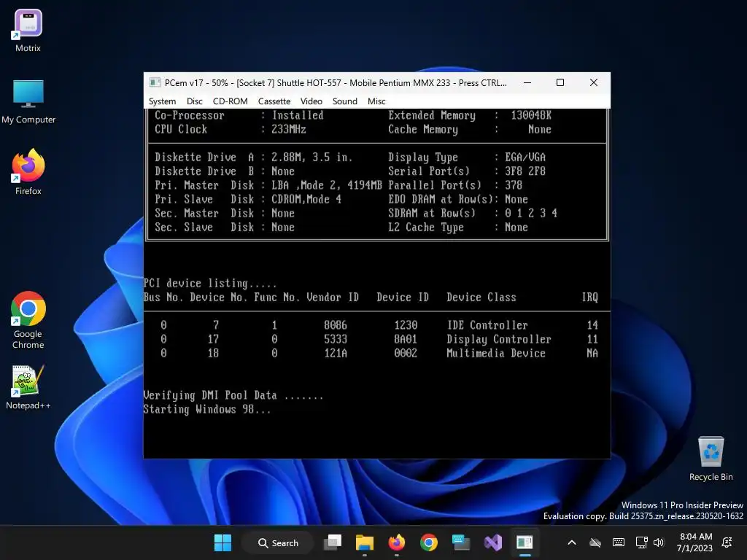The image size is (747, 560).
Task: Click the cloud sync tray icon
Action: [595, 542]
